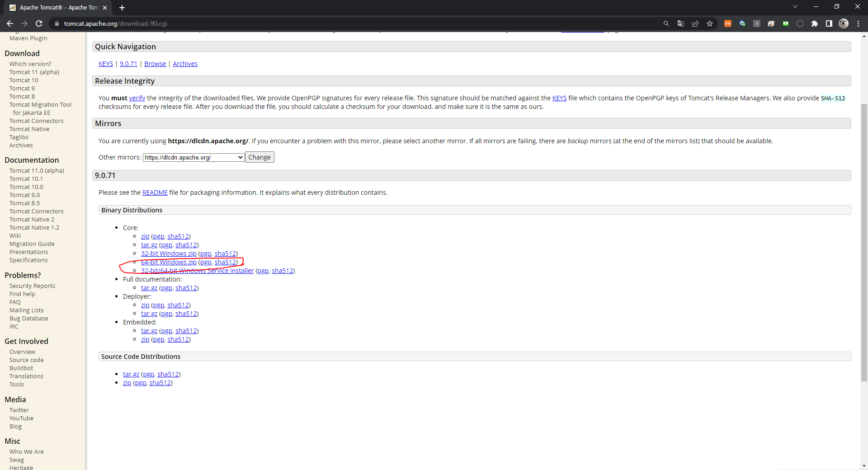
Task: Download the Deployer zip
Action: tap(145, 305)
